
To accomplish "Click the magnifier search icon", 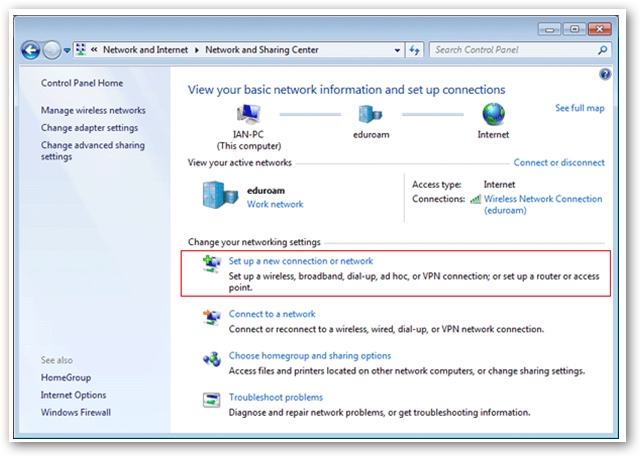I will click(x=602, y=50).
